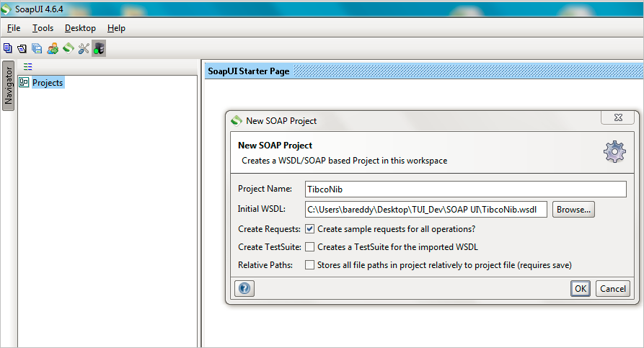
Task: Click the SoapUI logo in dialog title
Action: point(236,120)
